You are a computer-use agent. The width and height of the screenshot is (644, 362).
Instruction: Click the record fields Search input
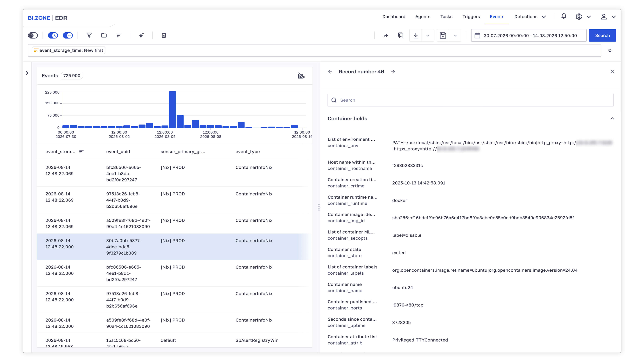470,100
